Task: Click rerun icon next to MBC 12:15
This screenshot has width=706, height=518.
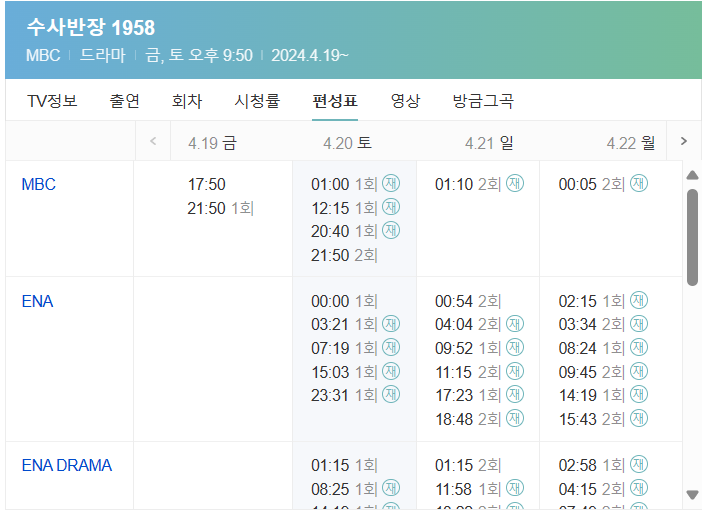Action: click(x=391, y=207)
